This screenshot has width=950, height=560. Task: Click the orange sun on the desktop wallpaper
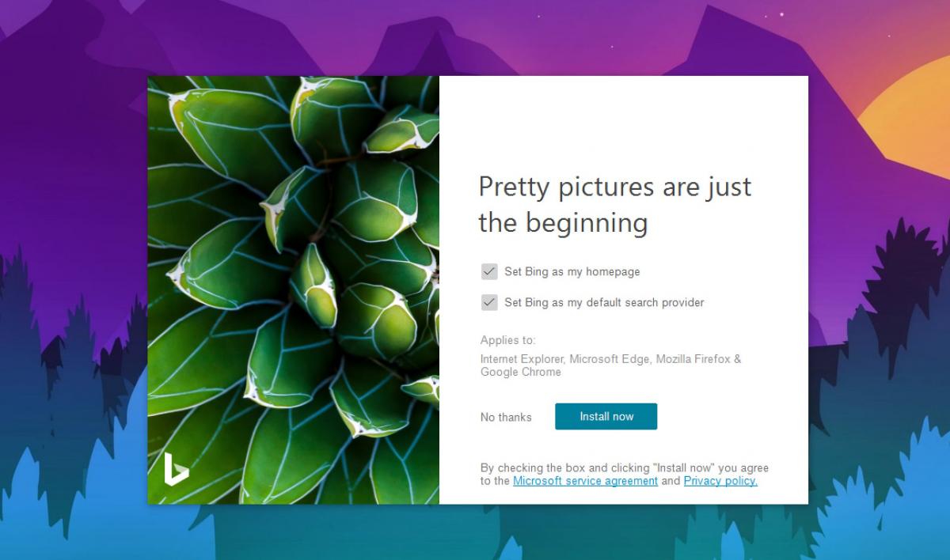(x=909, y=119)
